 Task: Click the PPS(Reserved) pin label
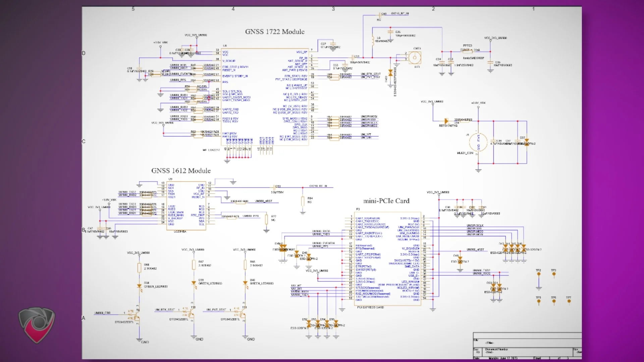(365, 248)
